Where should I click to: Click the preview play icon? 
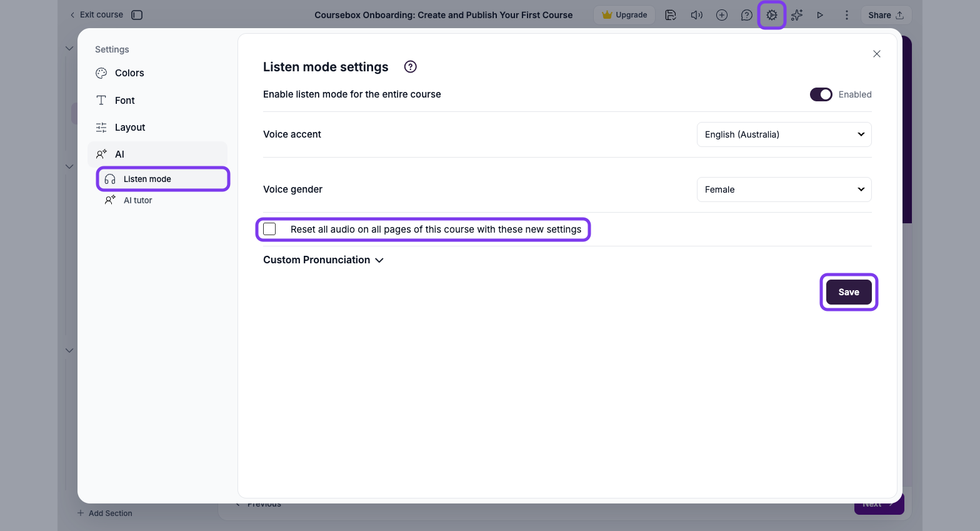click(x=820, y=15)
